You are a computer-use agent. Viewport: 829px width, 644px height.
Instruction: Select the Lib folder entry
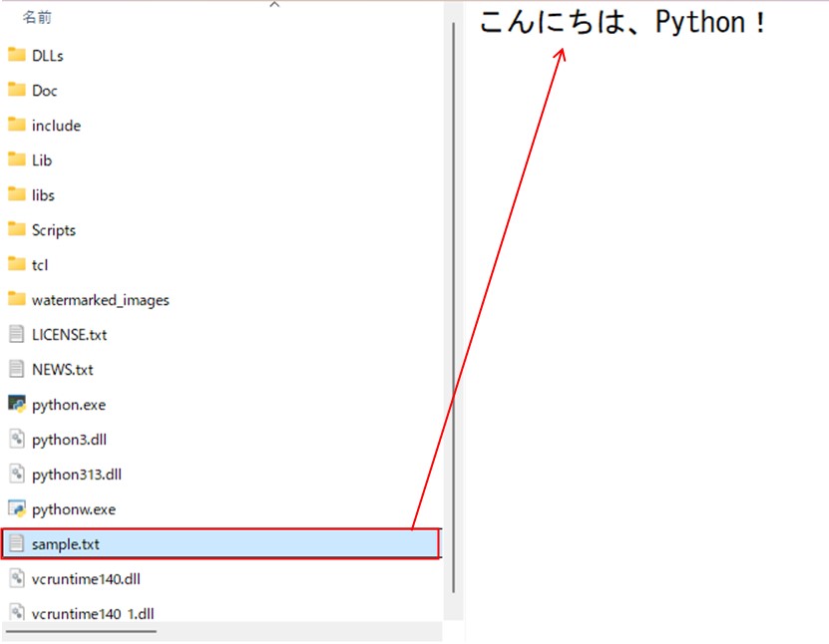coord(41,161)
